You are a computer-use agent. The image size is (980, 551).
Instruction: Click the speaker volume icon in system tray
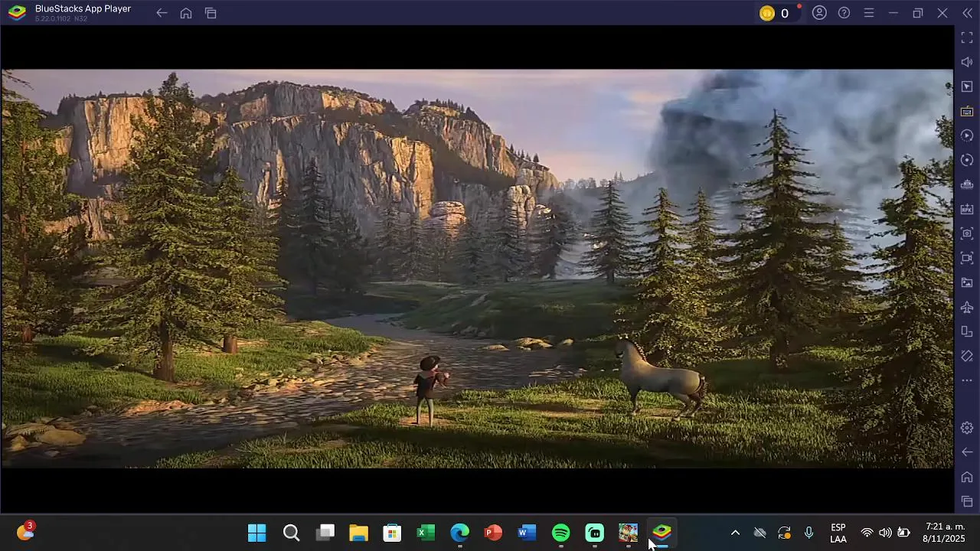tap(885, 533)
